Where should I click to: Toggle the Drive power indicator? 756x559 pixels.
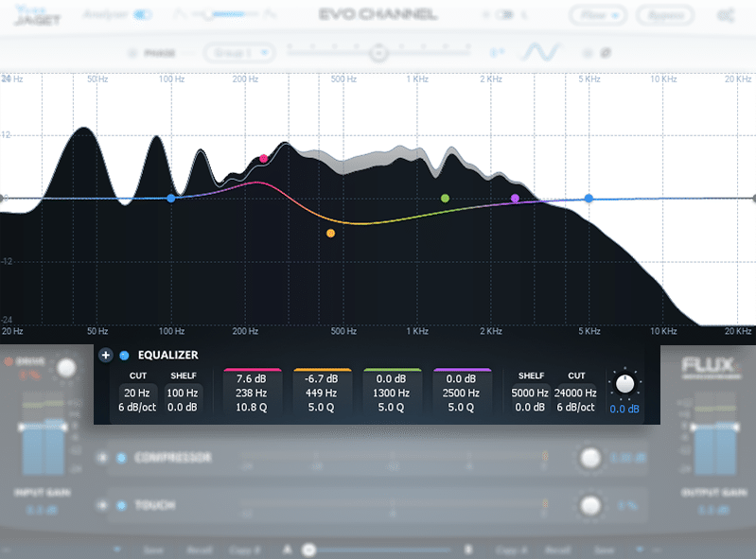[9, 361]
